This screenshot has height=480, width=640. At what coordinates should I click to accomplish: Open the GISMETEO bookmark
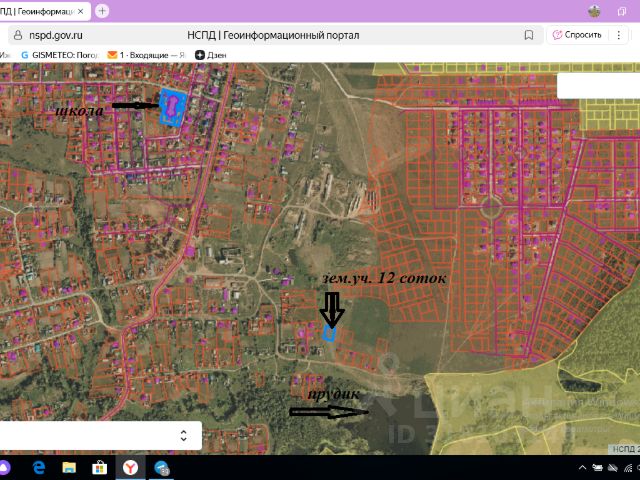60,54
